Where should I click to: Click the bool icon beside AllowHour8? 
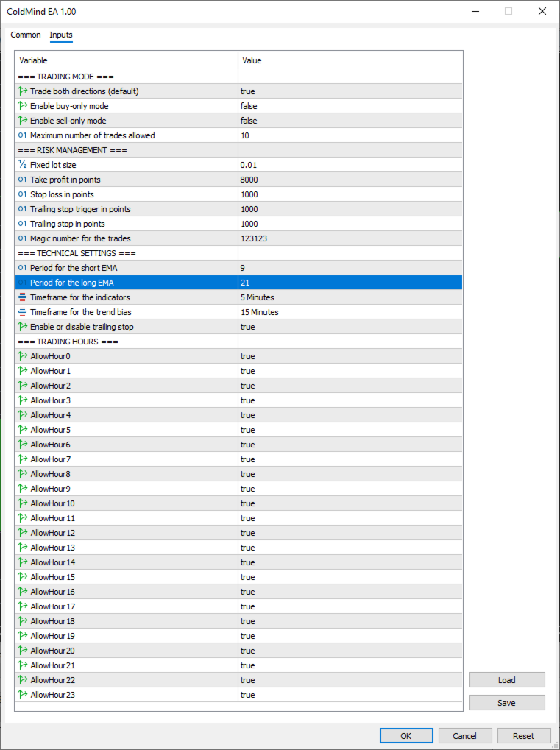(x=23, y=474)
